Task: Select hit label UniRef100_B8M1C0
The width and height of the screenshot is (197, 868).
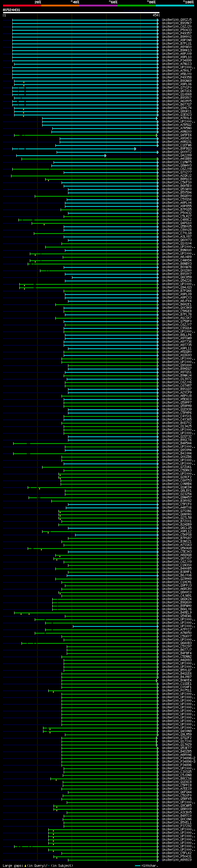Action: [x=176, y=179]
